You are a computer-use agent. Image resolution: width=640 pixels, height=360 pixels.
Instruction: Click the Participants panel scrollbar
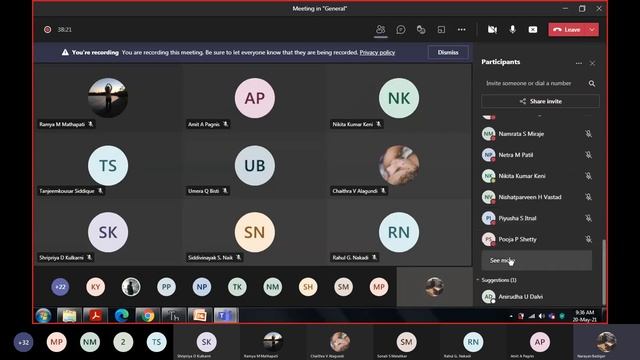tap(604, 271)
